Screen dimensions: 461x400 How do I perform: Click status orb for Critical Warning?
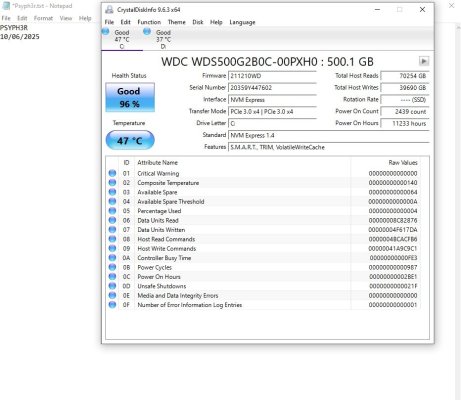coord(112,173)
